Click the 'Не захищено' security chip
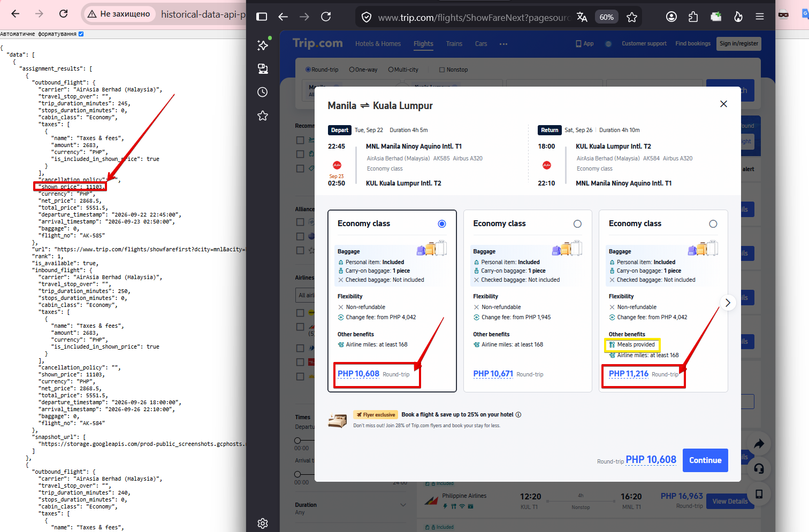 [120, 14]
